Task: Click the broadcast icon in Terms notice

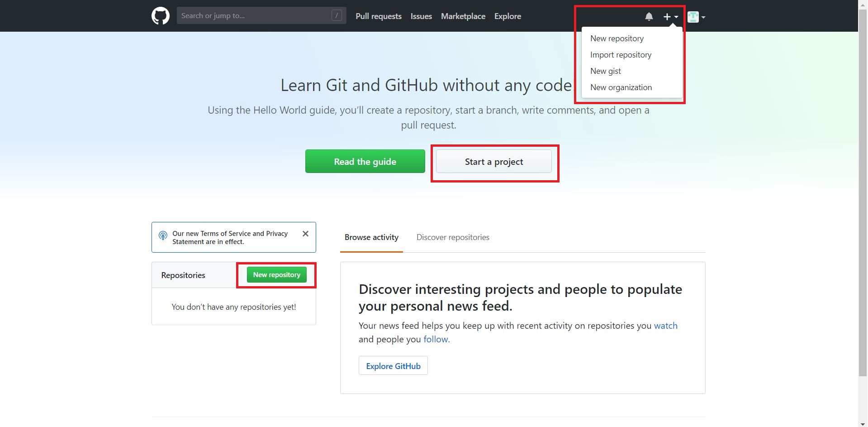Action: coord(163,235)
